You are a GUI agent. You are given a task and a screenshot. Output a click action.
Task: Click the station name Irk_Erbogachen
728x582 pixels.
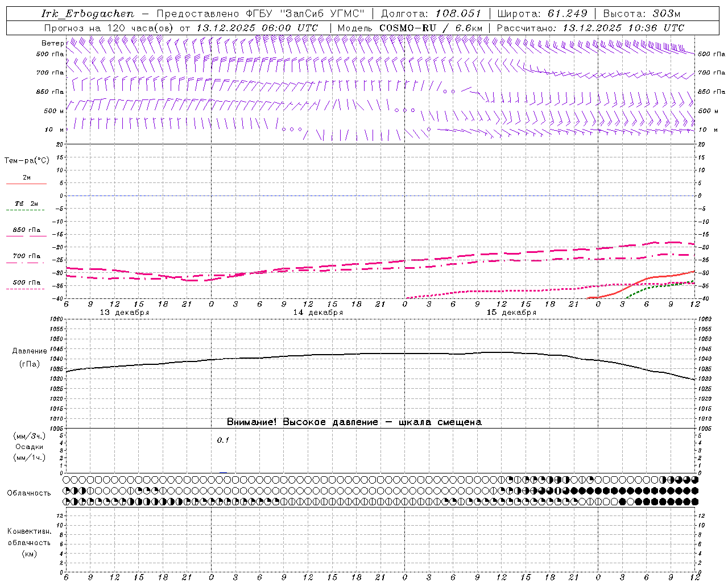(88, 14)
